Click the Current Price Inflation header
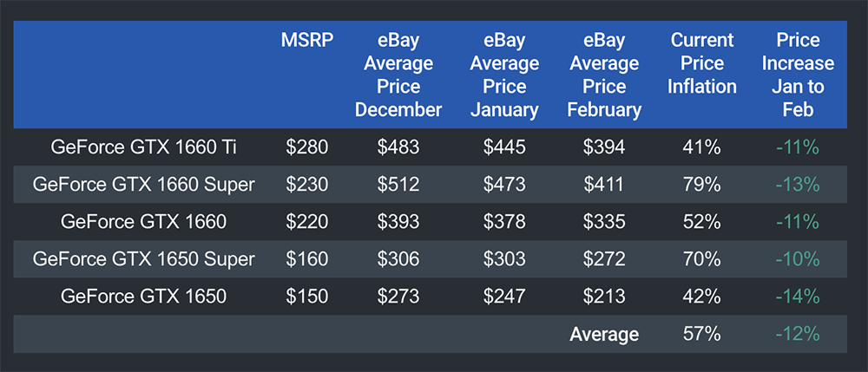The width and height of the screenshot is (868, 372). coord(702,63)
